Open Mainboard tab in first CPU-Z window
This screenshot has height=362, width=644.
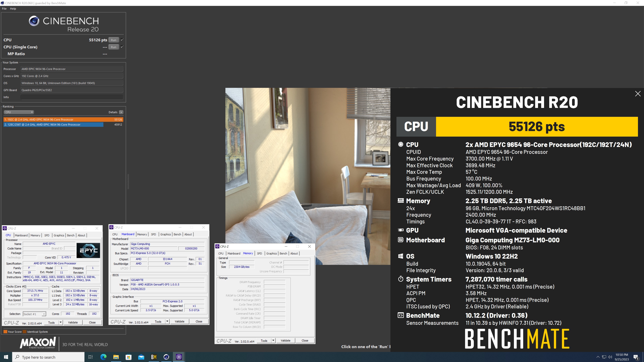[x=21, y=235]
